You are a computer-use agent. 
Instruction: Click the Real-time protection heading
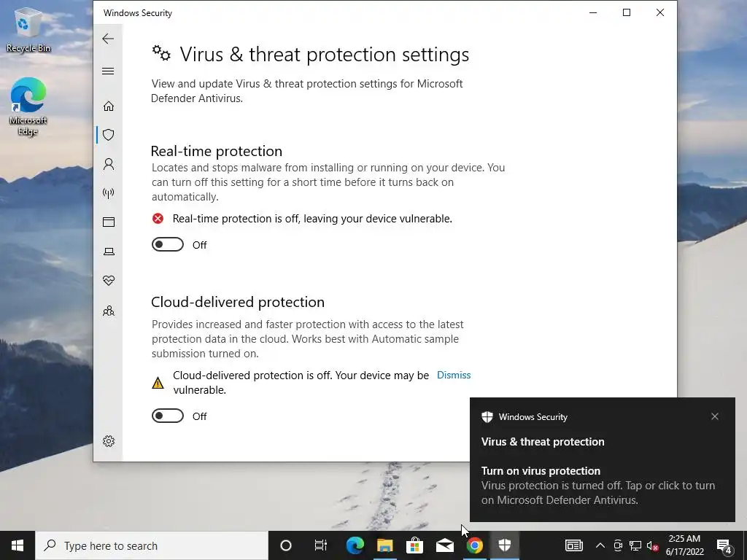pos(216,151)
